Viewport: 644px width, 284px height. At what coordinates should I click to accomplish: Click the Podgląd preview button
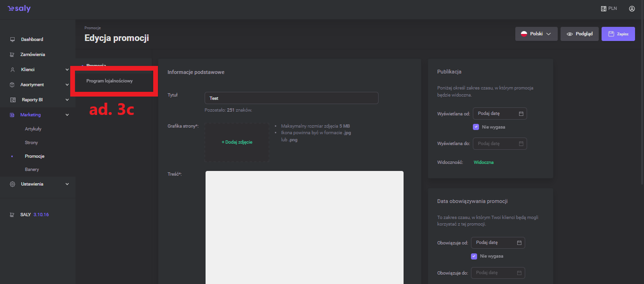tap(579, 34)
